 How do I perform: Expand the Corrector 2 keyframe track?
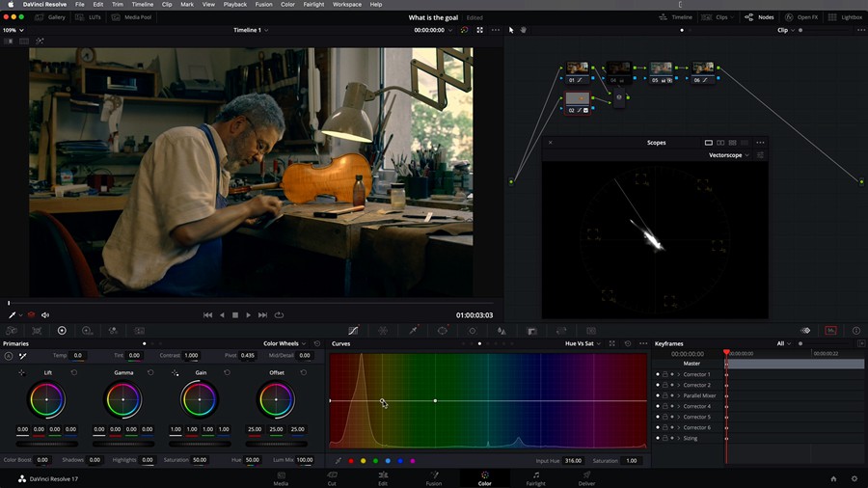(x=679, y=385)
